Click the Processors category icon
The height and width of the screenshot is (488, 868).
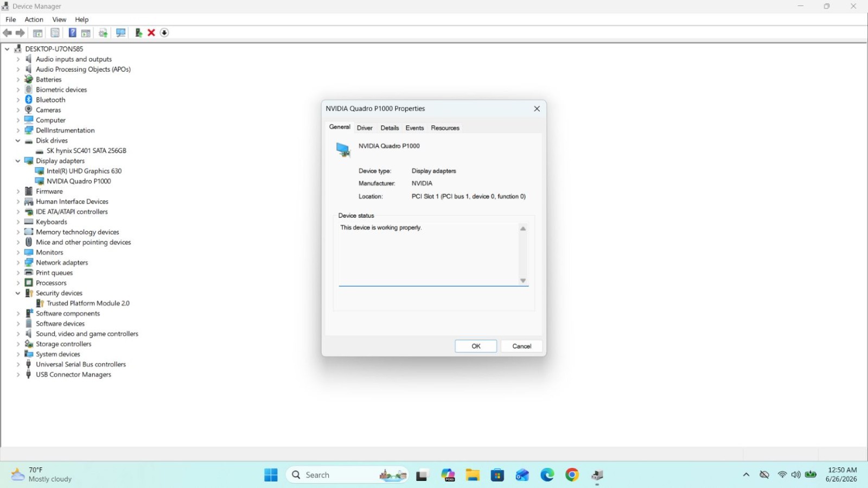pos(29,283)
